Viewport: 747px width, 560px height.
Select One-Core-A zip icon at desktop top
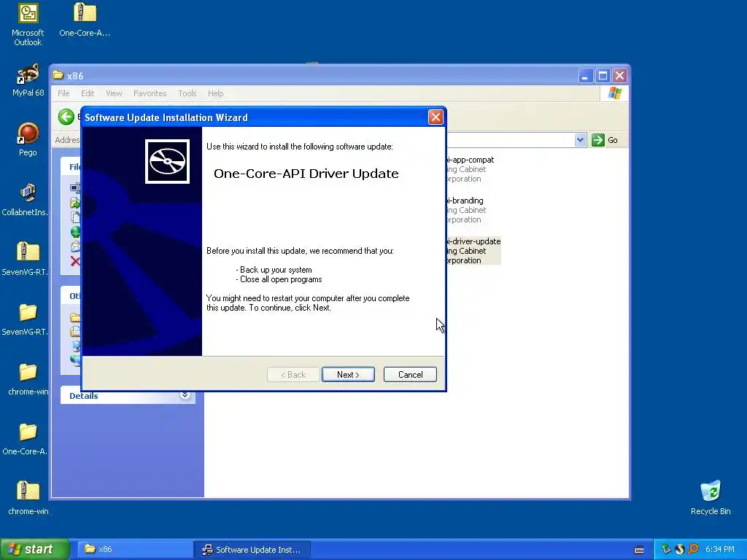point(85,19)
